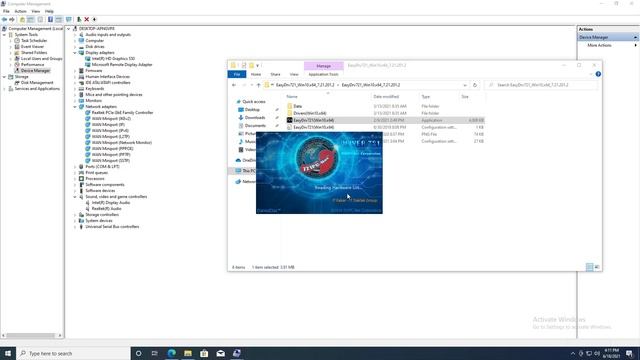Select WAN Miniport (Network Monitor) device
The width and height of the screenshot is (640, 360).
[x=122, y=142]
